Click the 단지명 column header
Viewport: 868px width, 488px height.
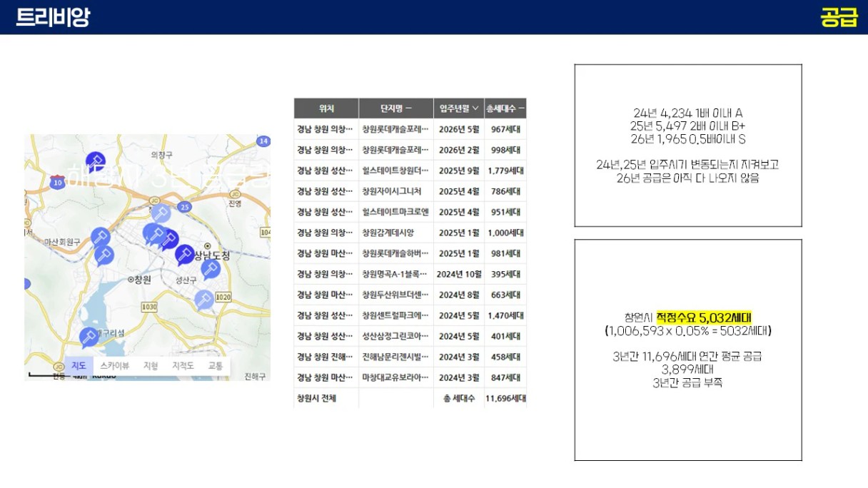coord(396,108)
